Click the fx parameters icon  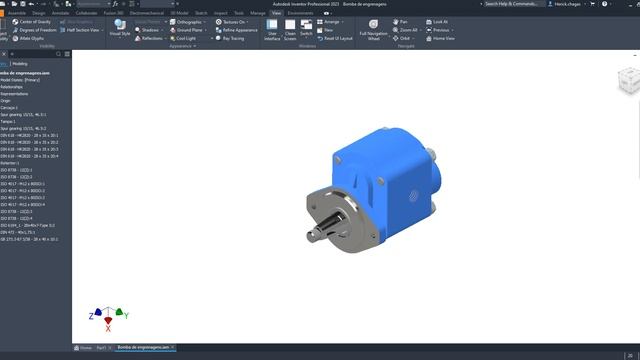click(x=116, y=4)
